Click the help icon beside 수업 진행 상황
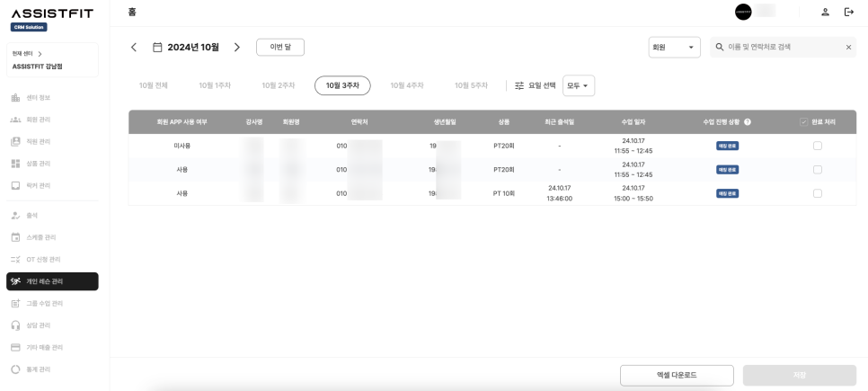868x391 pixels. [748, 121]
